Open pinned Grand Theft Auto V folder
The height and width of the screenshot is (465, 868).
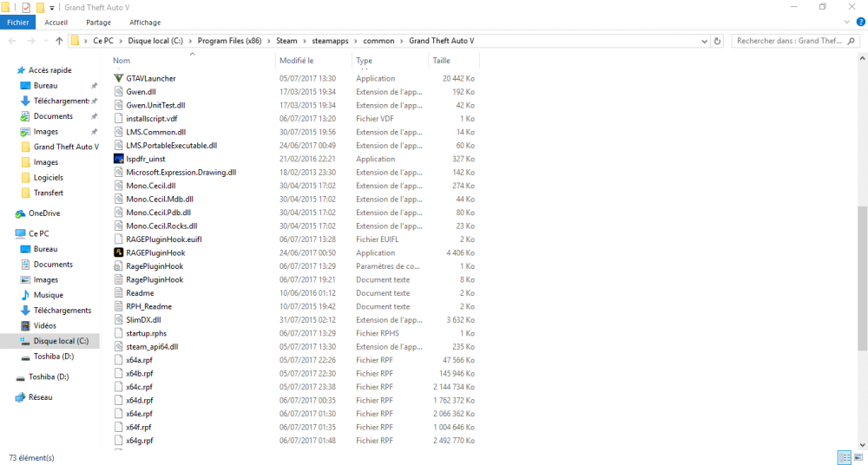click(x=66, y=147)
